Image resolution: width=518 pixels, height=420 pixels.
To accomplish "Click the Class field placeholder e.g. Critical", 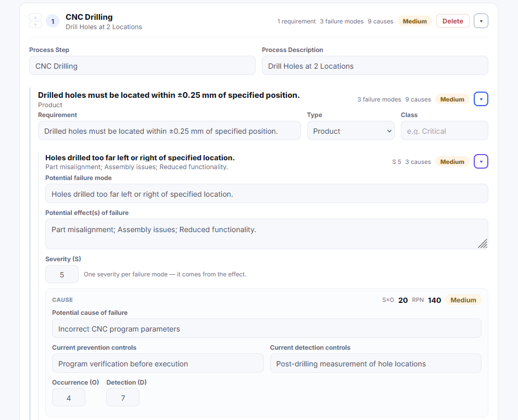I will (444, 131).
